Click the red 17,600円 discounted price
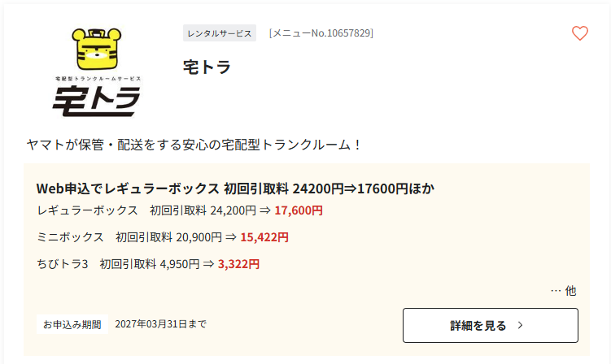 299,210
